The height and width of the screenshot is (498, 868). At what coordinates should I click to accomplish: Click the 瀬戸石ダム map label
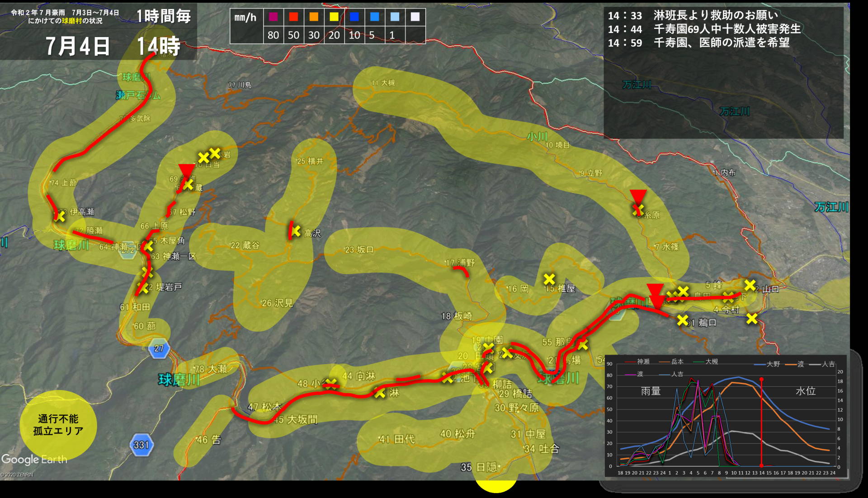click(x=138, y=95)
